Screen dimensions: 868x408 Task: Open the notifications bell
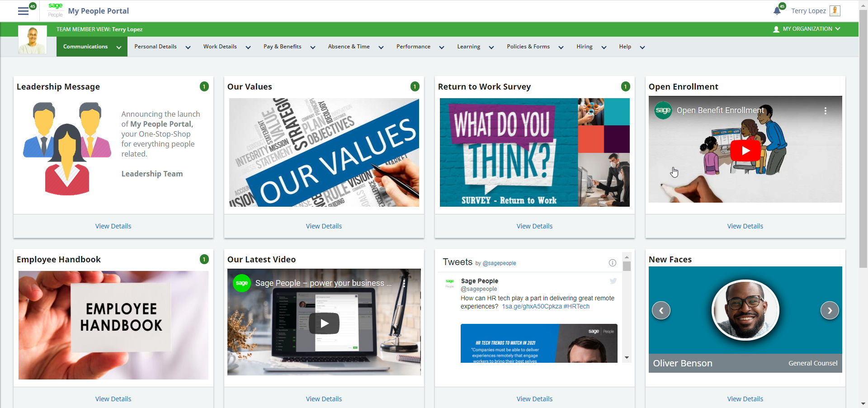pos(778,9)
